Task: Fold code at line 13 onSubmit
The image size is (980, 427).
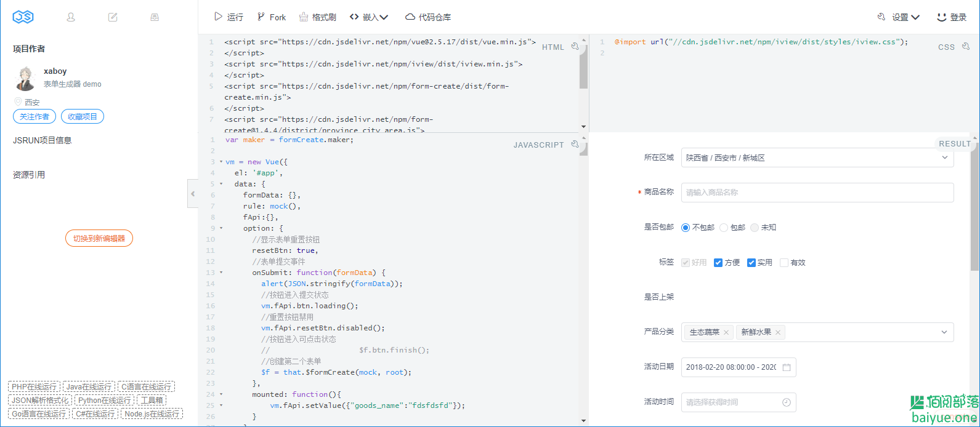Action: [x=221, y=273]
